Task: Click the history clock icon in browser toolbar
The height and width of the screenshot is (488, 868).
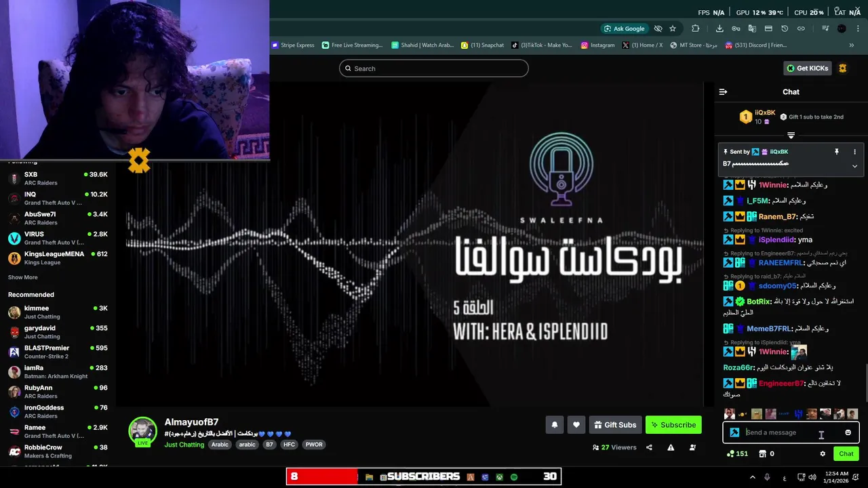Action: click(785, 28)
